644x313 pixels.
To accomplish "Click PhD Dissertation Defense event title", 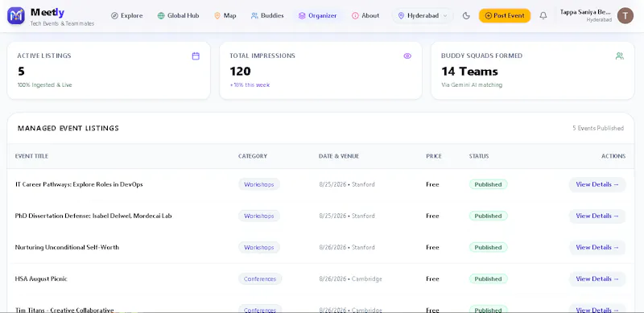I will 93,216.
